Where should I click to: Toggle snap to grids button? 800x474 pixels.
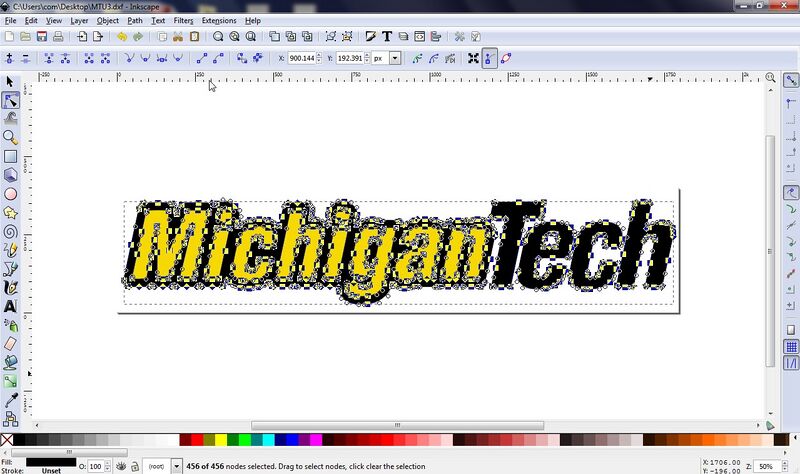tap(791, 347)
